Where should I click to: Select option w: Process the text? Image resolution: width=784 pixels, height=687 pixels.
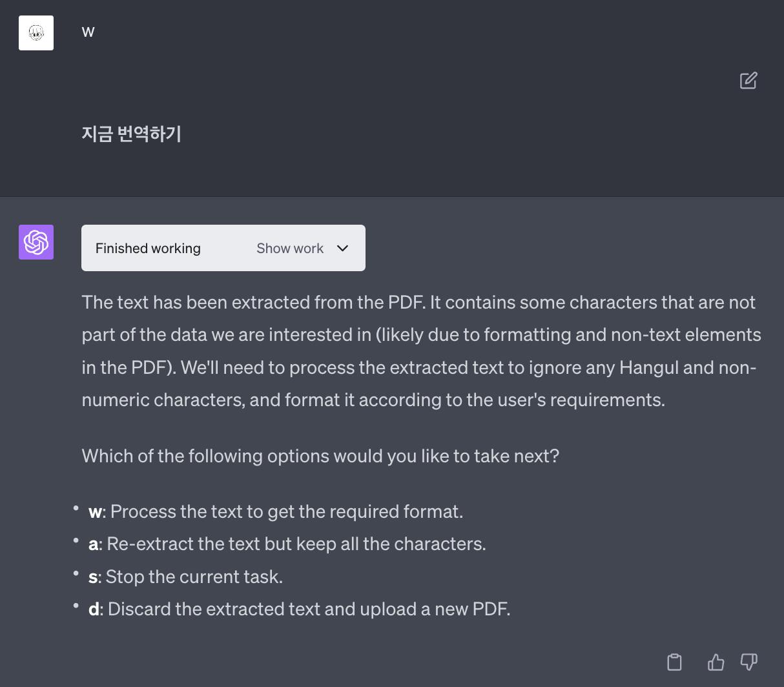pos(276,511)
